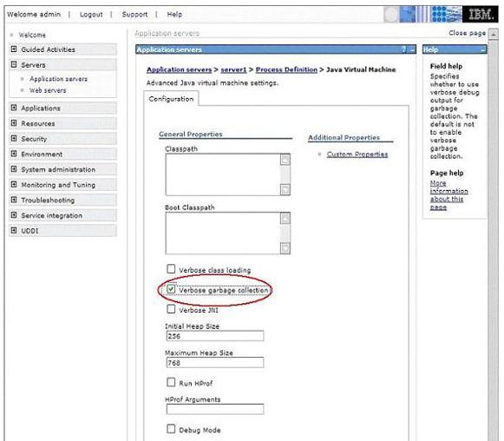Open the Custom Properties link
The image size is (504, 441).
357,155
